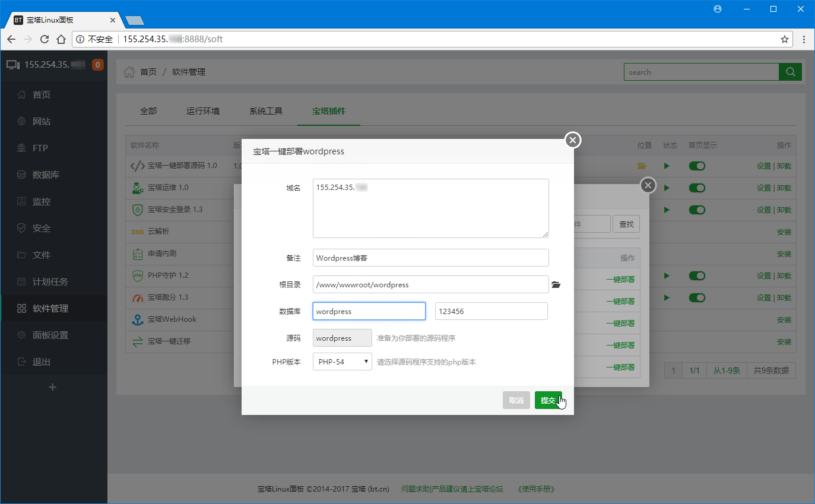Click the play status icon for 宝塔运维
The width and height of the screenshot is (815, 504).
[667, 188]
